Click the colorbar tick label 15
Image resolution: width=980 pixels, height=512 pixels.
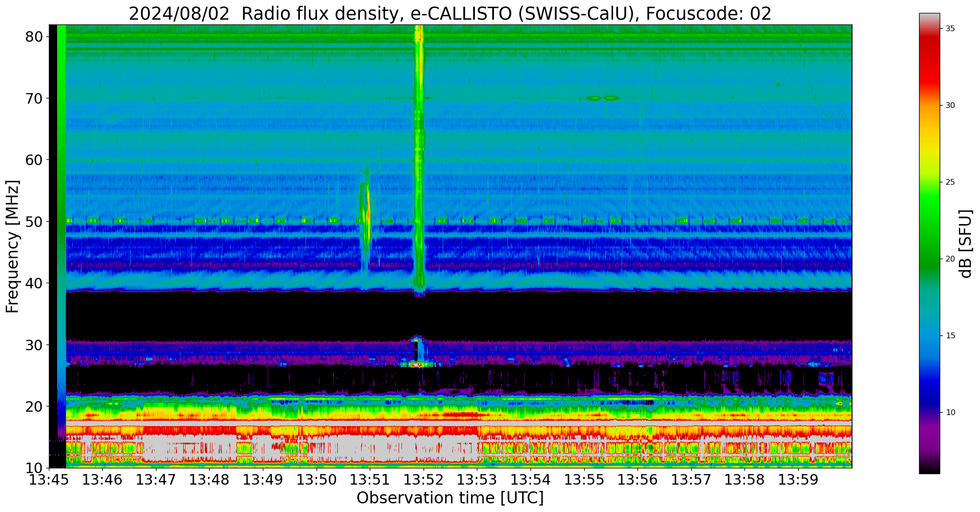[950, 336]
